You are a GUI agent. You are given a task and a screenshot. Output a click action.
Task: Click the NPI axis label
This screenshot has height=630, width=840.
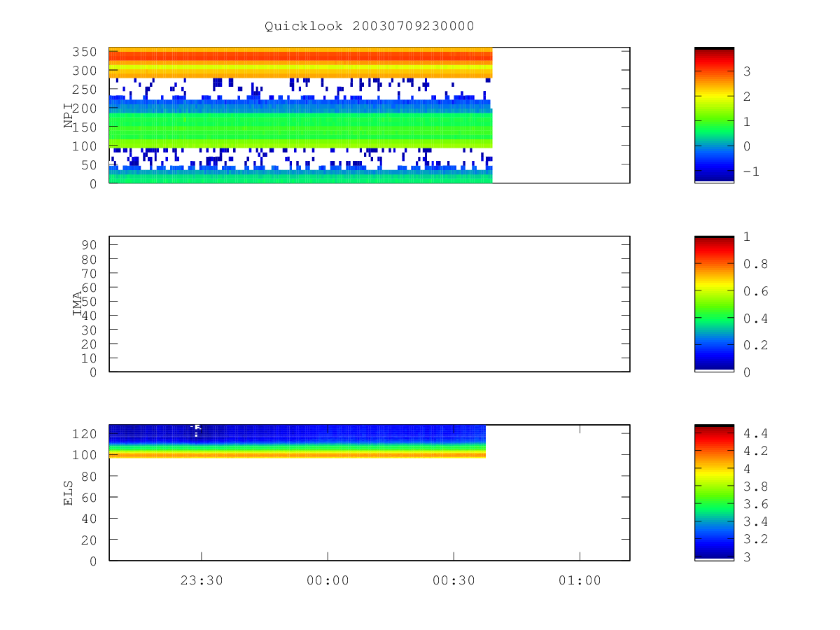(x=69, y=115)
